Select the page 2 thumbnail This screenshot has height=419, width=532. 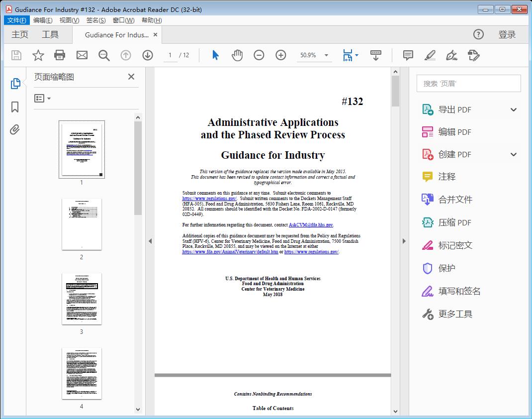pos(82,225)
